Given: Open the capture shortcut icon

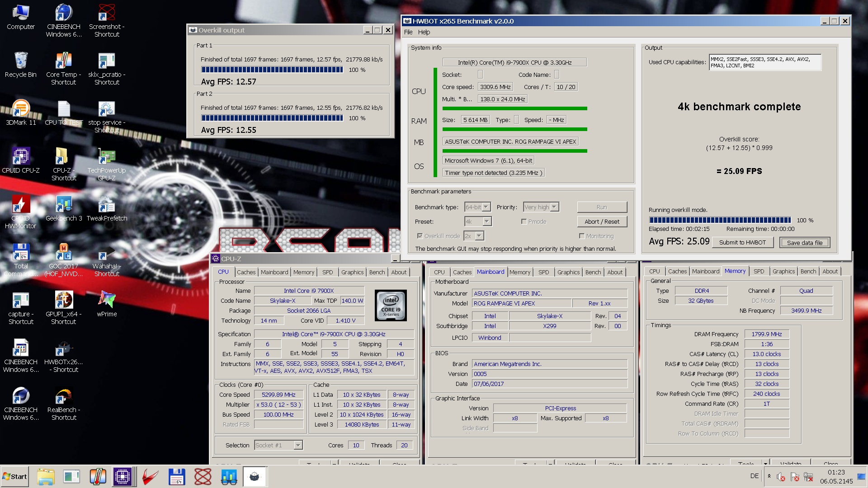Looking at the screenshot, I should click(21, 308).
